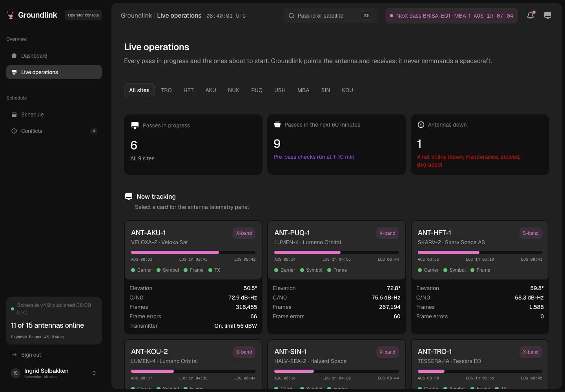The width and height of the screenshot is (565, 392).
Task: Click the Groundlink logo icon
Action: [11, 15]
